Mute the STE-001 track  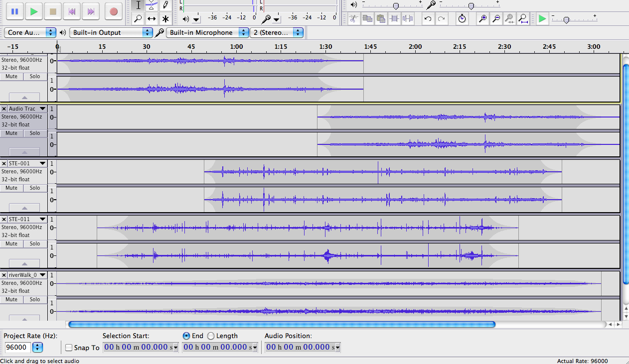pos(11,188)
